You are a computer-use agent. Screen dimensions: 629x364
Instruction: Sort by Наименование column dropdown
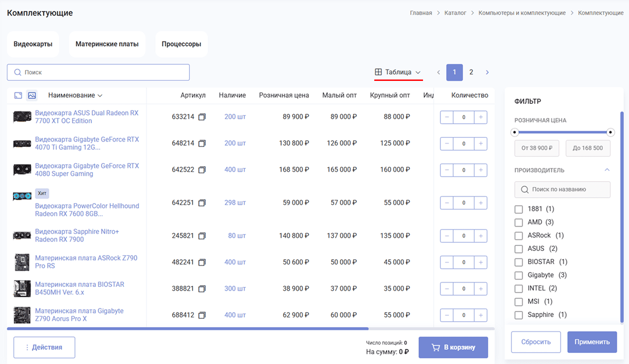pos(75,96)
